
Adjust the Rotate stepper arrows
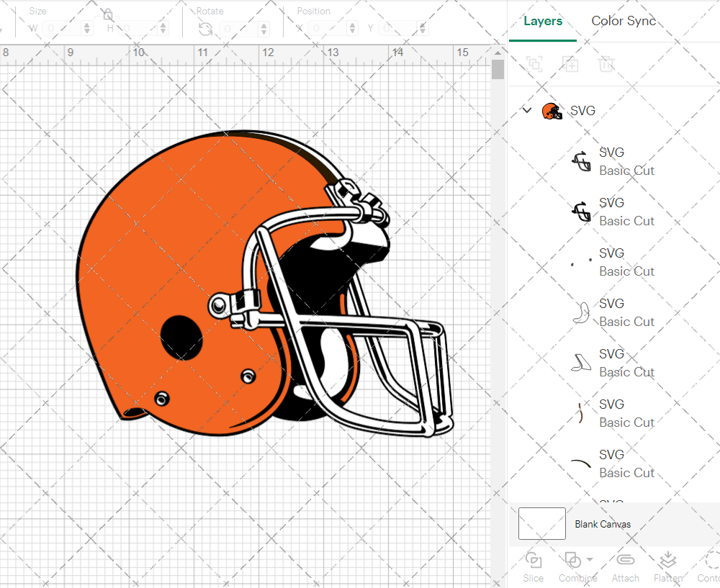(264, 29)
